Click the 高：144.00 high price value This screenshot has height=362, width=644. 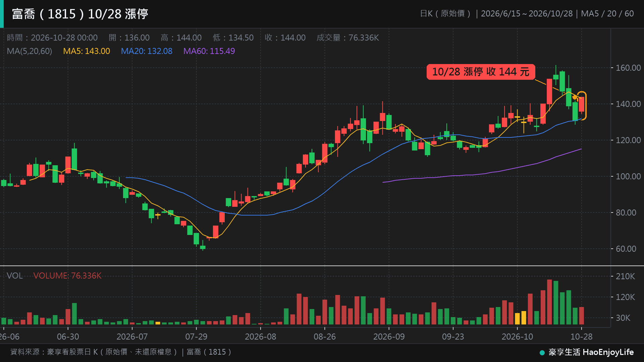(181, 38)
